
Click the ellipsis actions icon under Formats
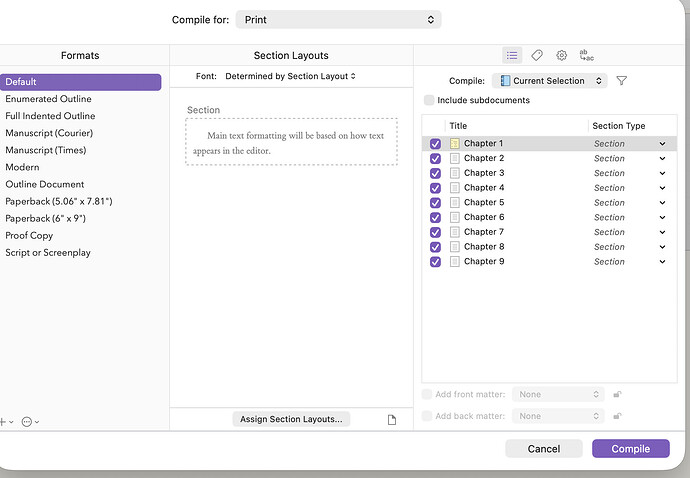point(29,421)
